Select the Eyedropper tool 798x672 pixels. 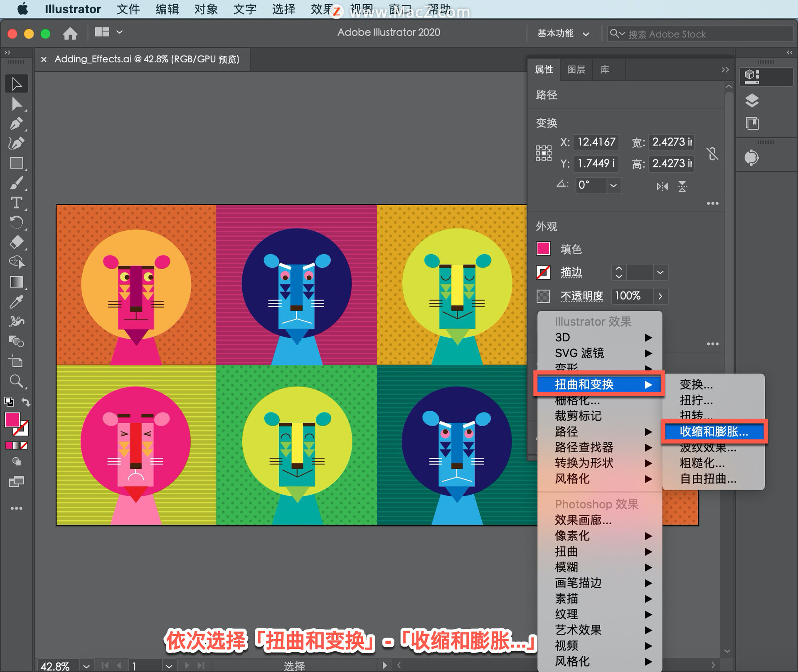pyautogui.click(x=17, y=302)
